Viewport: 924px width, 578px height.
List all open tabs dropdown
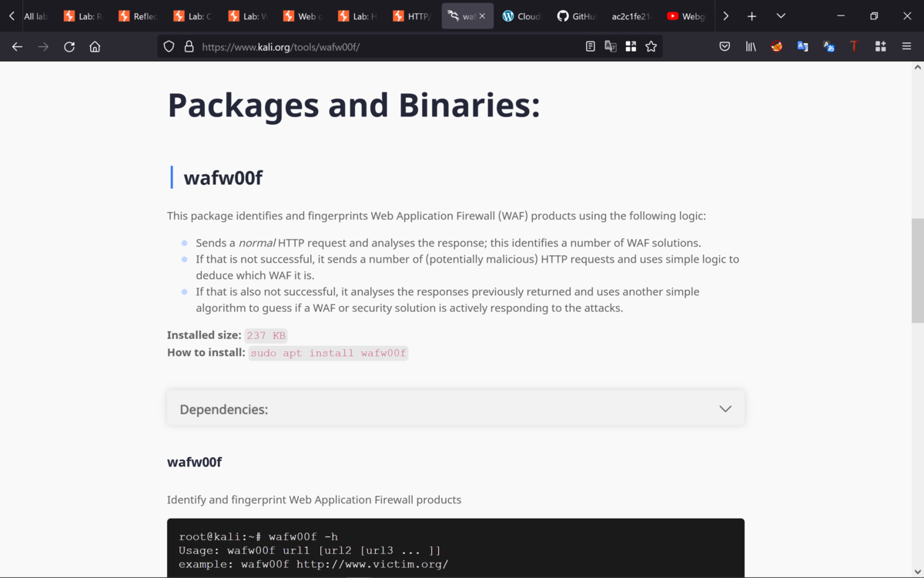(781, 16)
